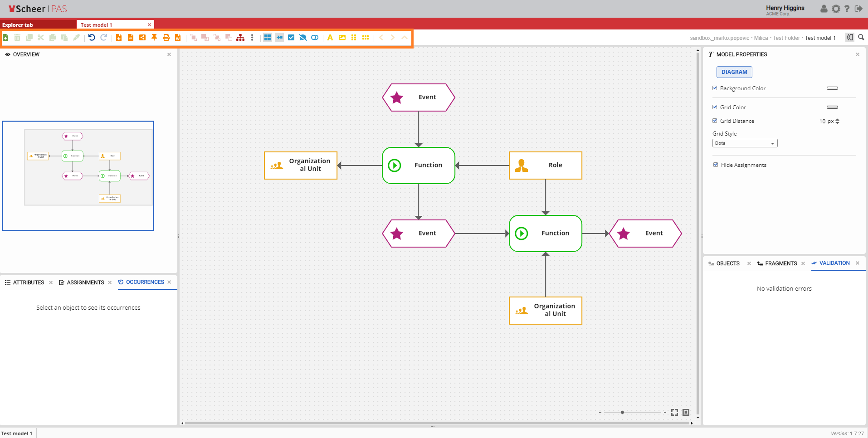868x438 pixels.
Task: Open the three-dot more options menu
Action: point(252,38)
